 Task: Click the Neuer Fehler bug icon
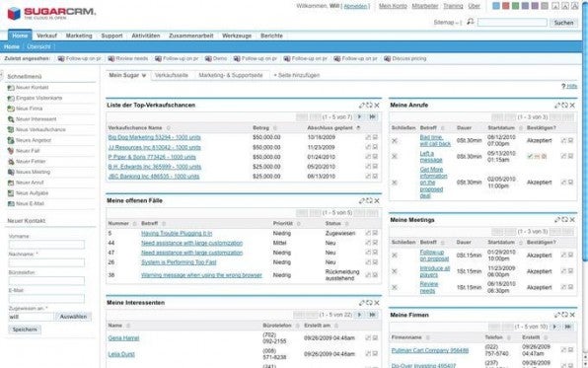tap(11, 161)
